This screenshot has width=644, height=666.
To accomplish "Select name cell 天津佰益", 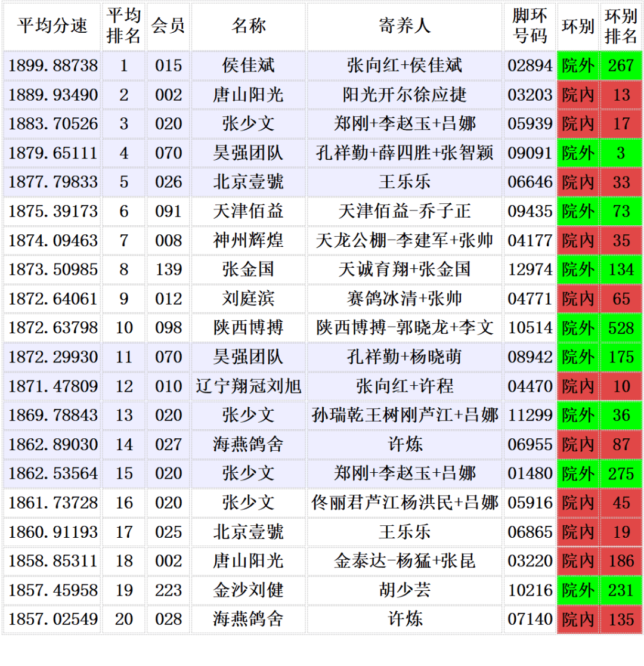I will coord(249,212).
